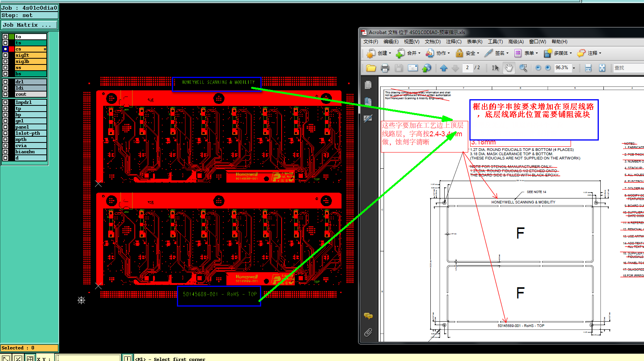Select the sig2t layer name
Screen dimensions: 644x361
[31, 55]
